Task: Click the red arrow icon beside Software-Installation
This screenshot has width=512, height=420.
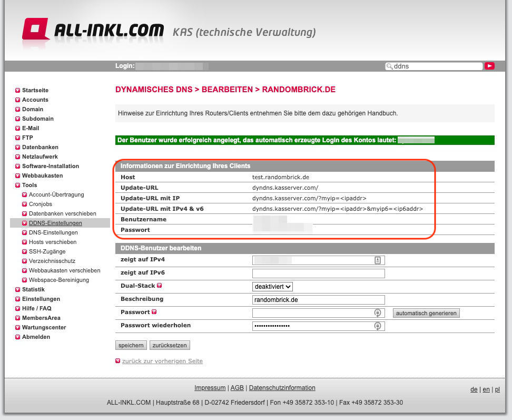Action: pos(17,166)
